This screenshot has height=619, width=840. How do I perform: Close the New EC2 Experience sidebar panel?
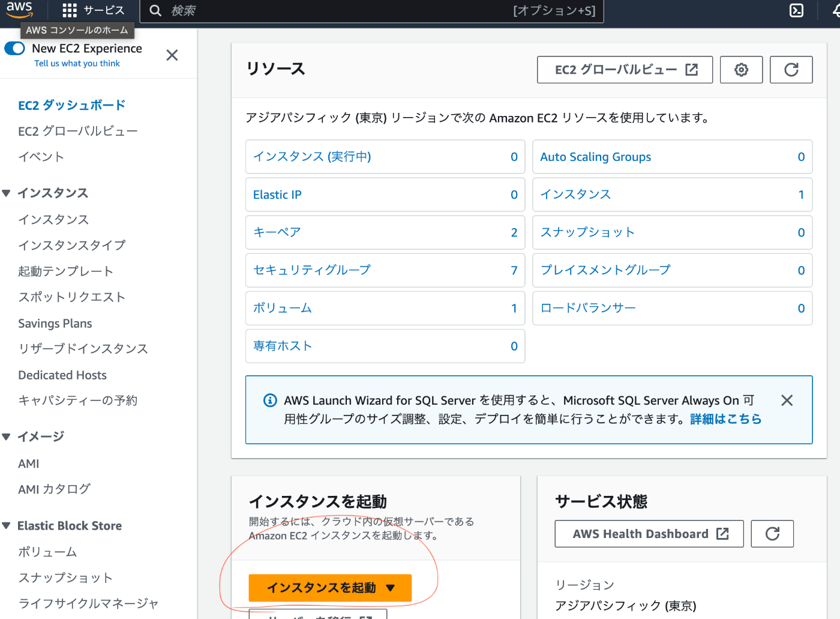pos(172,55)
